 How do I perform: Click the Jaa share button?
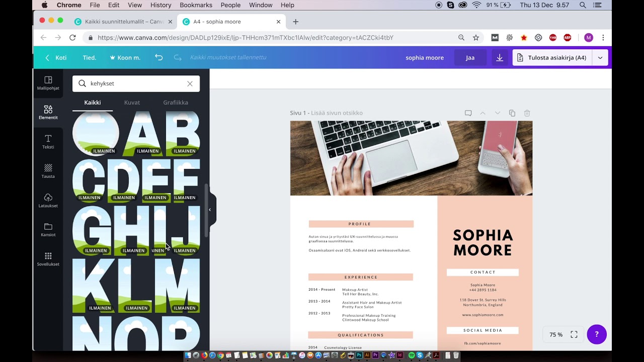[x=470, y=57]
